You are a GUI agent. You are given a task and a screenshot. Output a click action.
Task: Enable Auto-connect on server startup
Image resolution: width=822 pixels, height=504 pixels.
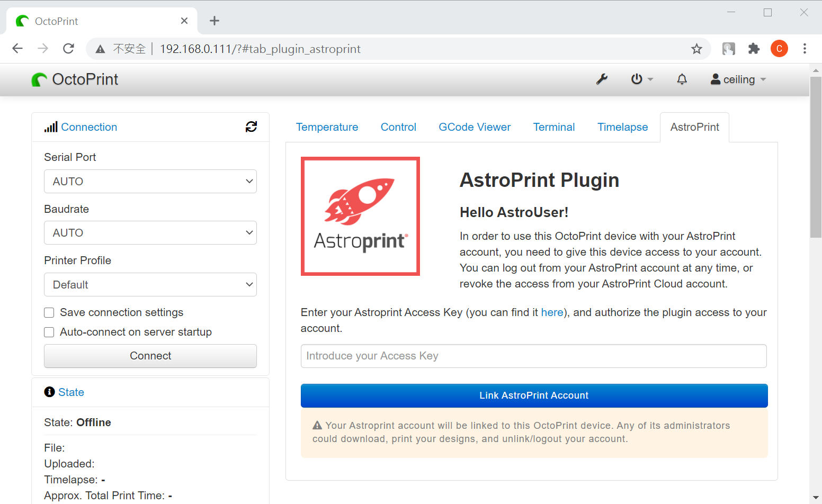click(x=49, y=332)
